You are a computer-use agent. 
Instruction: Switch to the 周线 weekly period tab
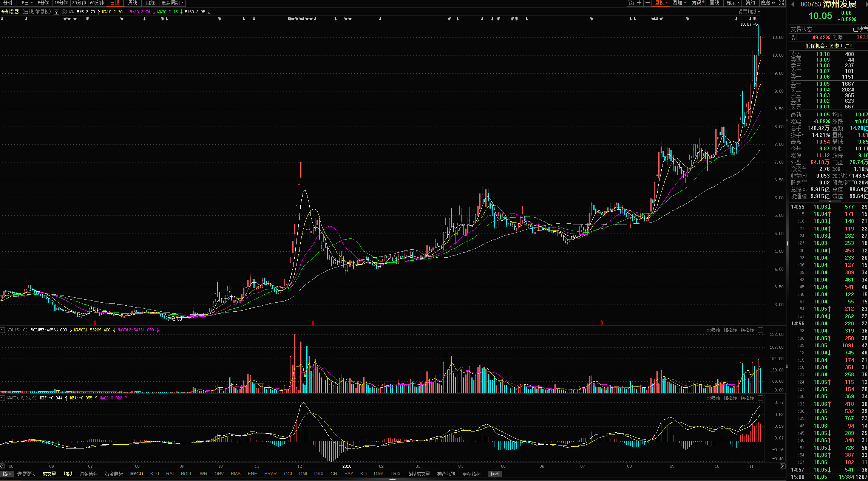click(x=133, y=3)
